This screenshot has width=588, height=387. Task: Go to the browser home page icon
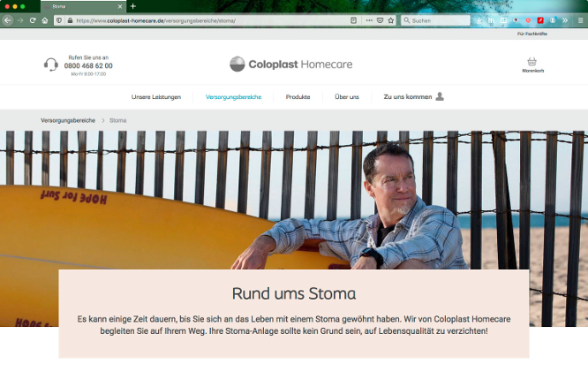45,20
